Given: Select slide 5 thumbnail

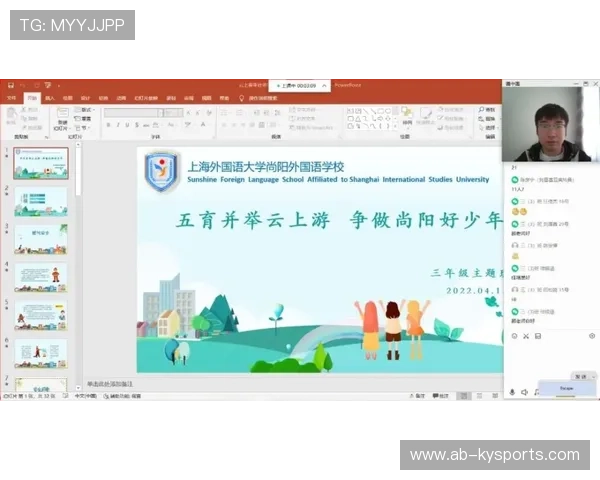Looking at the screenshot, I should click(x=41, y=316).
